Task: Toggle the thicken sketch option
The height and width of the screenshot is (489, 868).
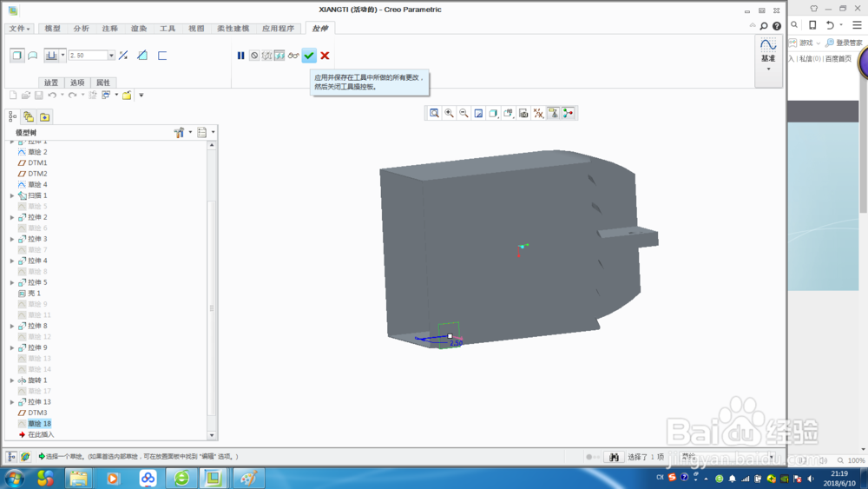Action: (x=162, y=56)
